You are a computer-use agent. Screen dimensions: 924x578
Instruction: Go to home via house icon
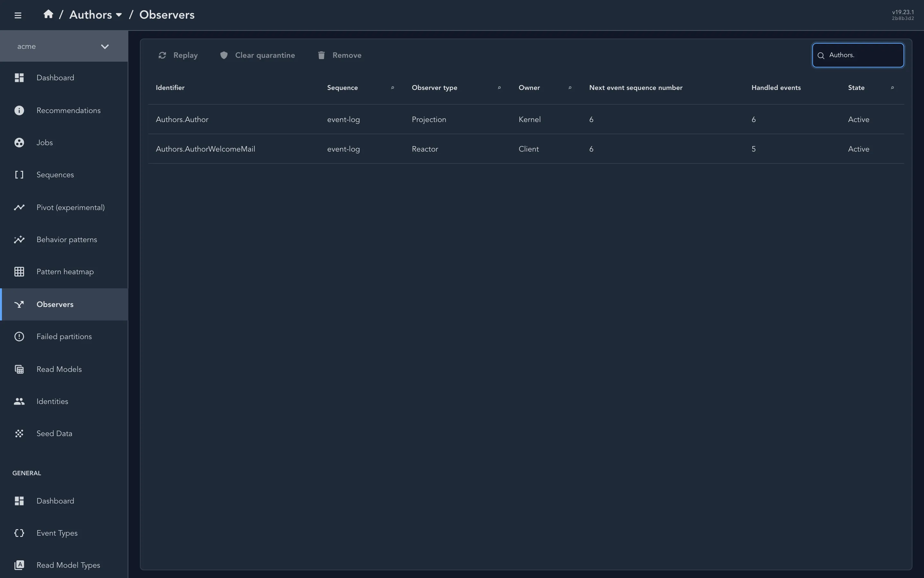48,14
